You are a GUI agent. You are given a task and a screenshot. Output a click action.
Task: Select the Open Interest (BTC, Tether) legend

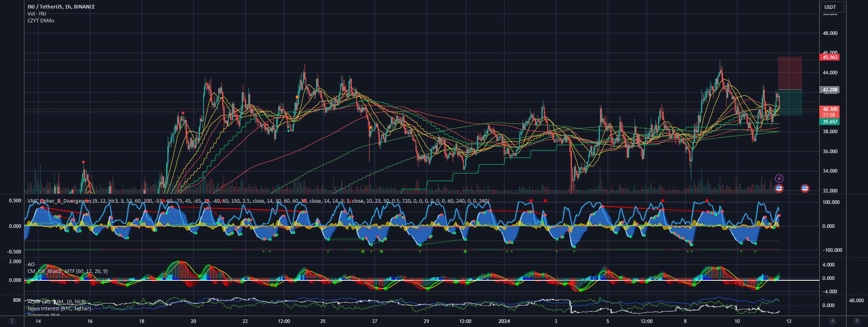(x=59, y=309)
